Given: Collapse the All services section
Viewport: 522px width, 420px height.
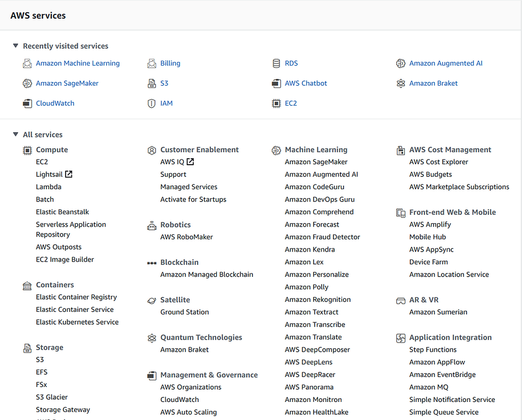Looking at the screenshot, I should [x=15, y=134].
